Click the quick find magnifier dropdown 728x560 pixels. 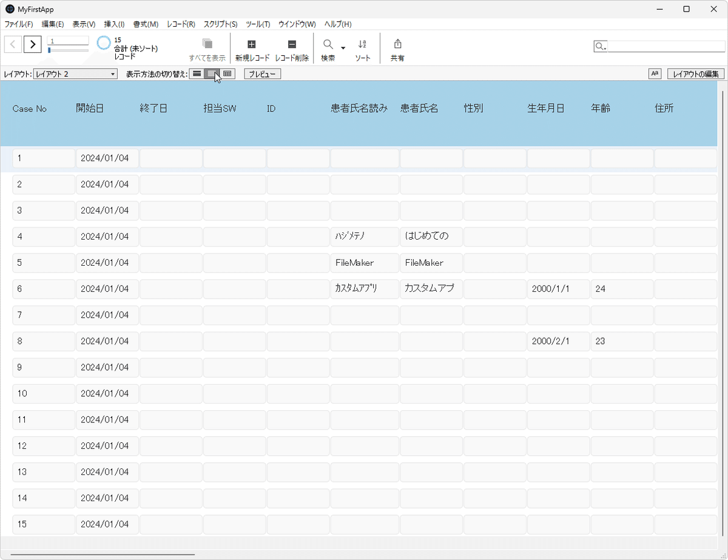point(600,47)
